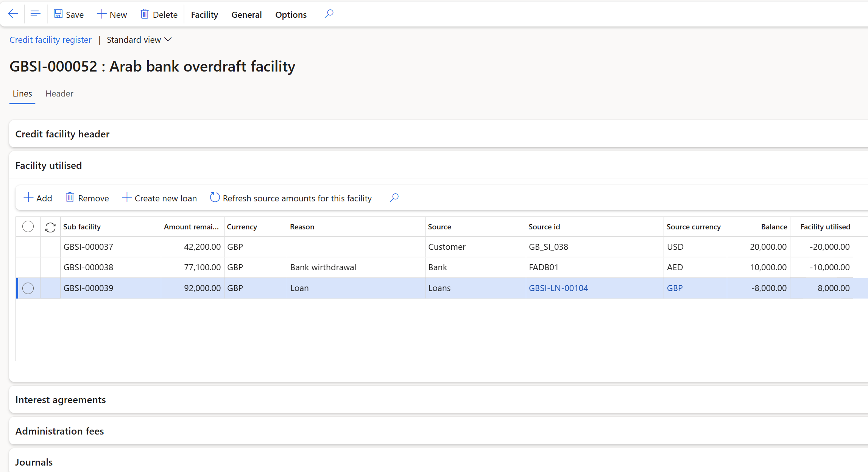
Task: Click the Remove button label
Action: tap(94, 198)
